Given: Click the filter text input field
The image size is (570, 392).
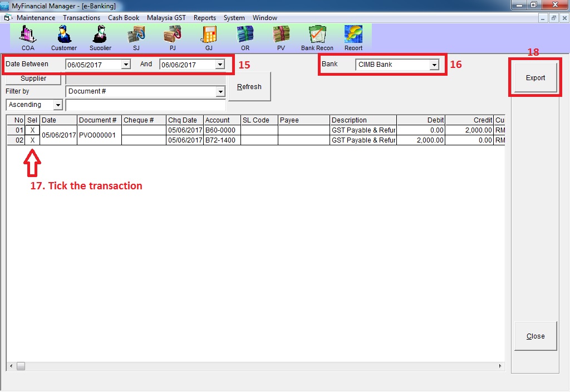Looking at the screenshot, I should [145, 105].
